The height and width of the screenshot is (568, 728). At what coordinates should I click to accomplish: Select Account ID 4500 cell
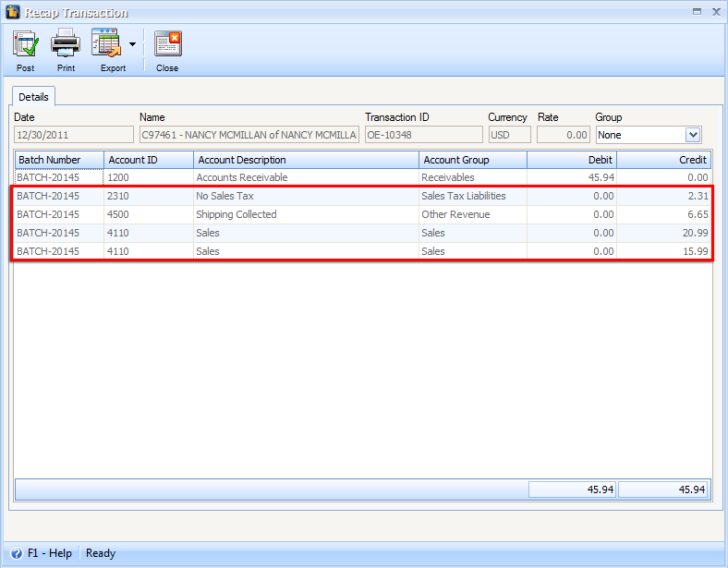149,214
